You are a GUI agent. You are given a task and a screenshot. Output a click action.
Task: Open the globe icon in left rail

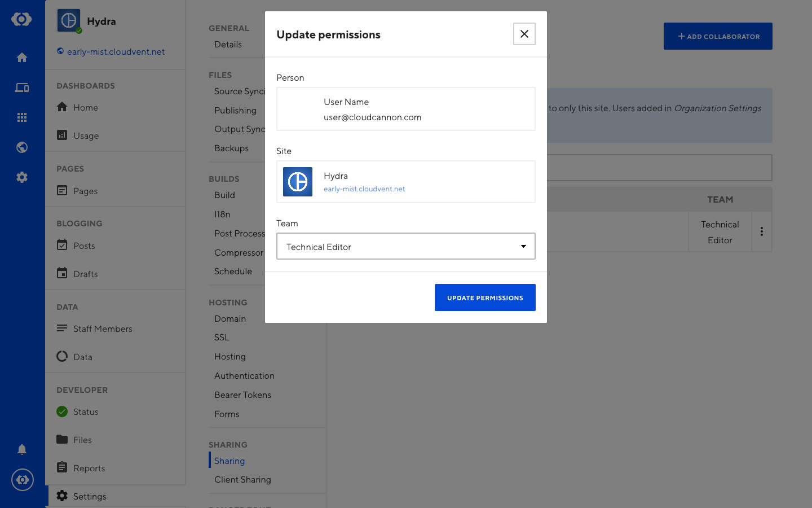(x=22, y=147)
